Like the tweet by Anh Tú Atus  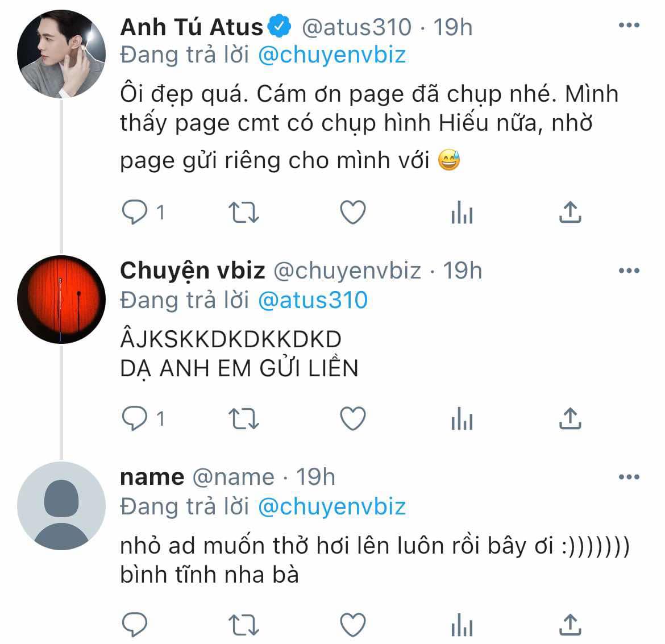(x=353, y=212)
